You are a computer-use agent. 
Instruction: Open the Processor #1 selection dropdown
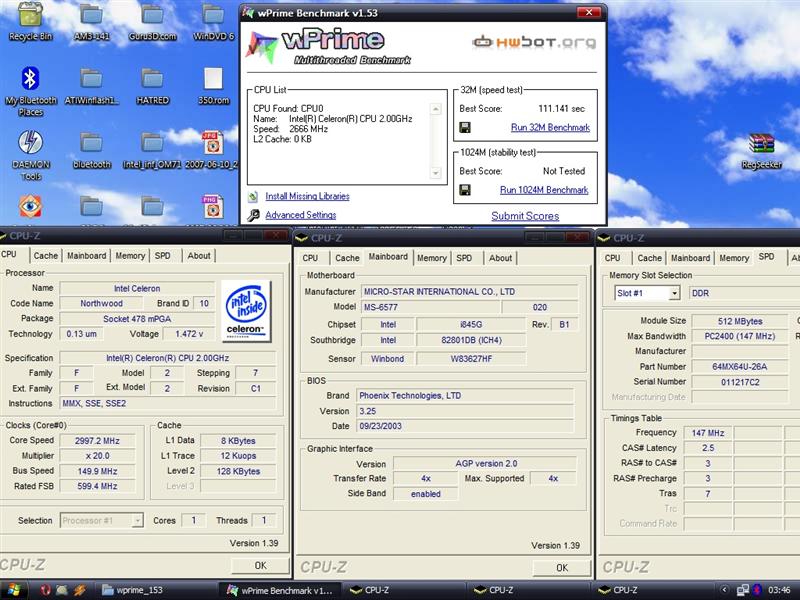tap(137, 520)
